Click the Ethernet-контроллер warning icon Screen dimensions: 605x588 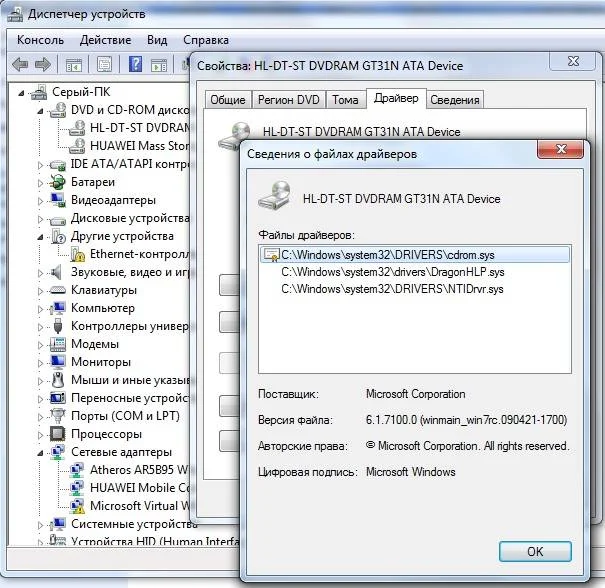78,254
